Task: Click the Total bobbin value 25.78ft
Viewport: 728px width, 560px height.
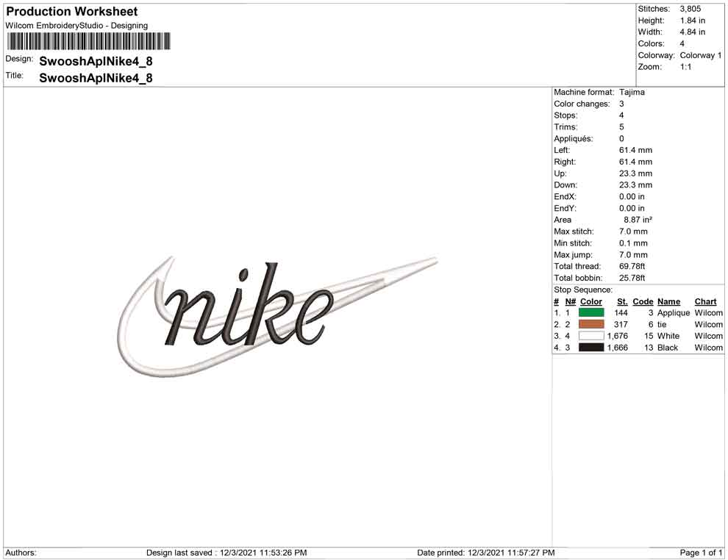Action: tap(632, 278)
